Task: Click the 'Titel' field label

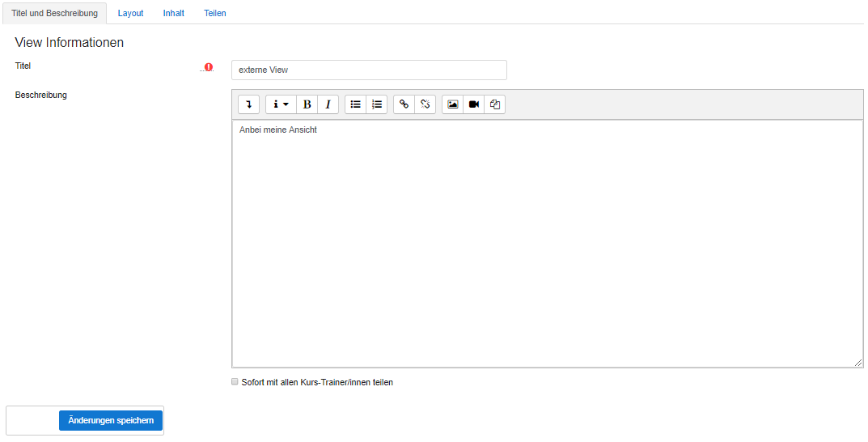Action: tap(23, 66)
